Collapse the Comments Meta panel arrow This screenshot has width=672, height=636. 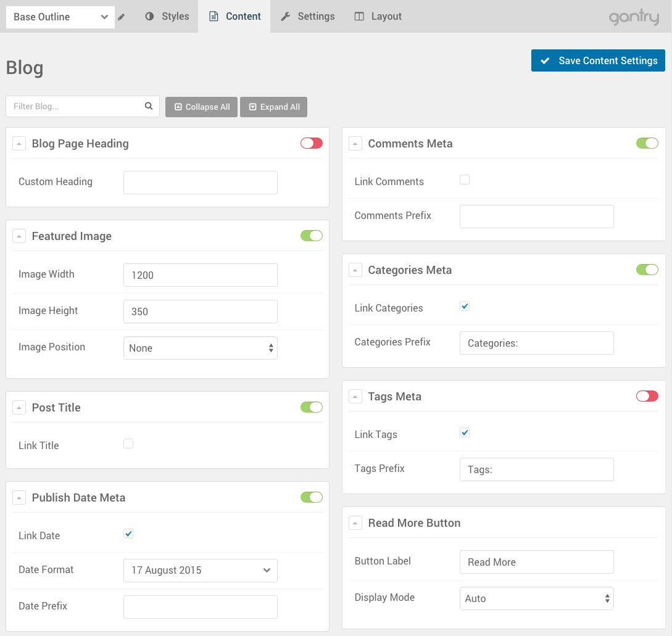(355, 144)
